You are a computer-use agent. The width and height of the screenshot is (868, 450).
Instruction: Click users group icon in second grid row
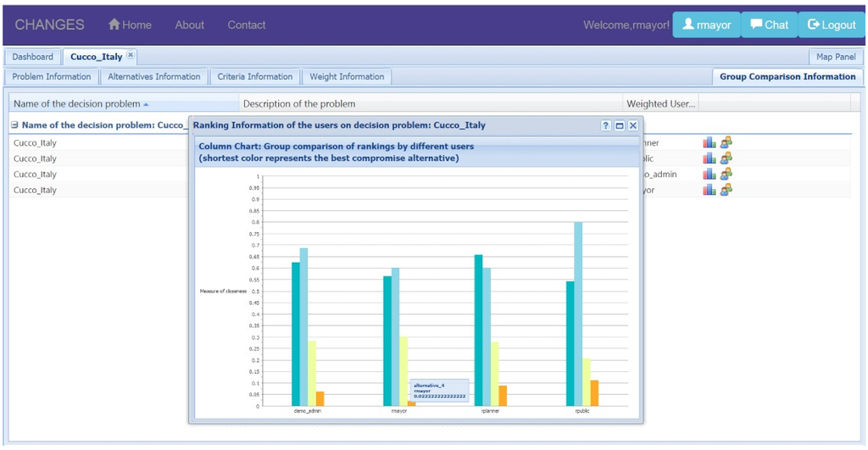coord(726,158)
